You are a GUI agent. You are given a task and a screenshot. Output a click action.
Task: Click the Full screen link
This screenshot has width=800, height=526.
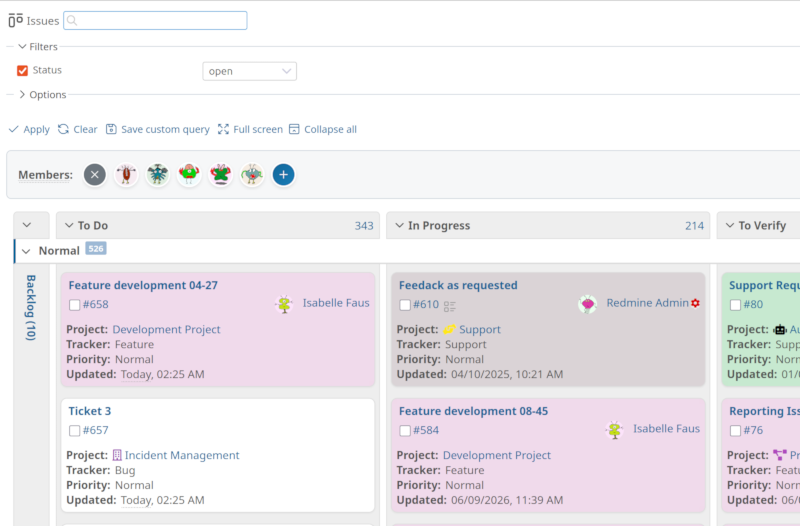tap(258, 130)
